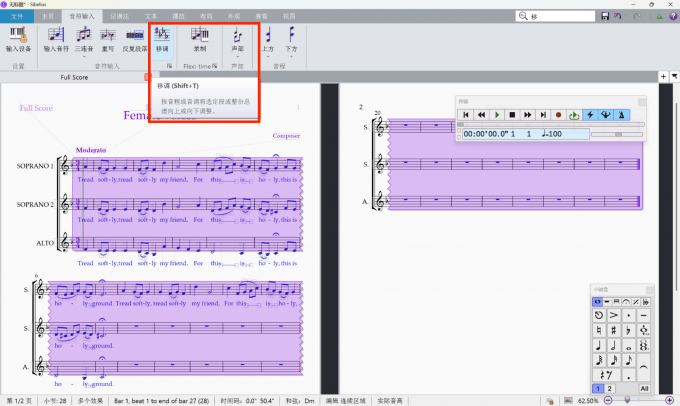The image size is (680, 406).
Task: Toggle the lightning live tempo button
Action: (x=590, y=115)
